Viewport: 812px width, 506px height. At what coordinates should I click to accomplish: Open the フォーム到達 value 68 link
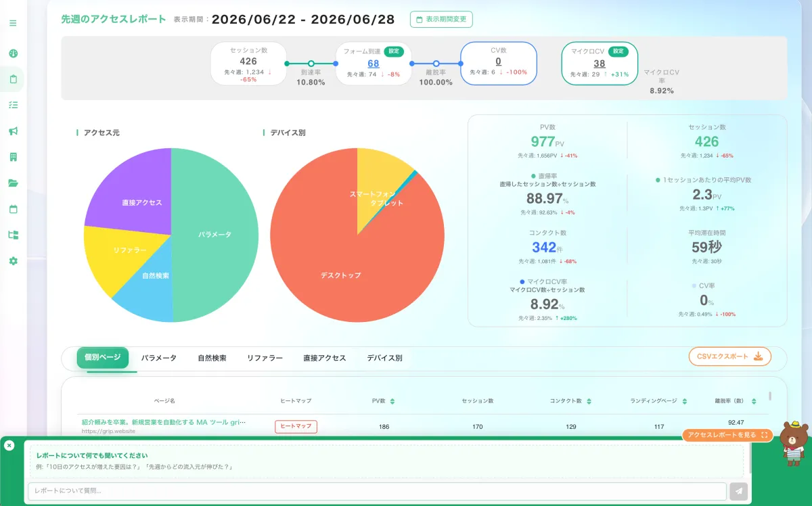click(x=374, y=64)
